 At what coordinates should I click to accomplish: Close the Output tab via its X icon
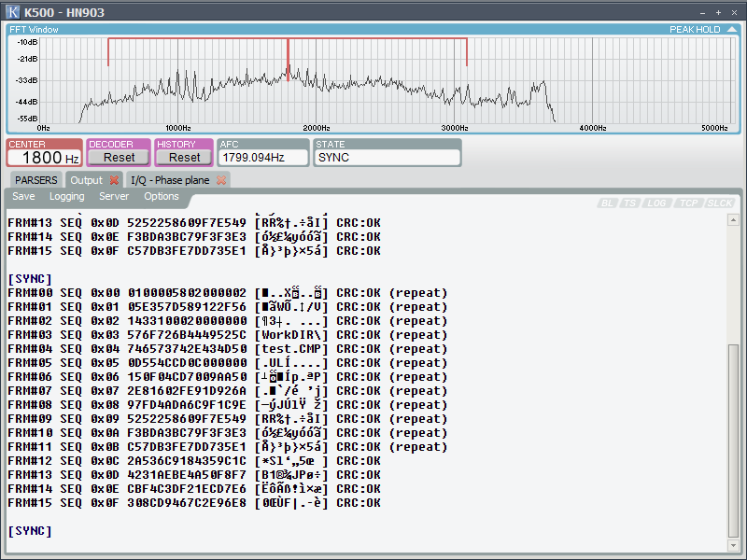pyautogui.click(x=113, y=180)
